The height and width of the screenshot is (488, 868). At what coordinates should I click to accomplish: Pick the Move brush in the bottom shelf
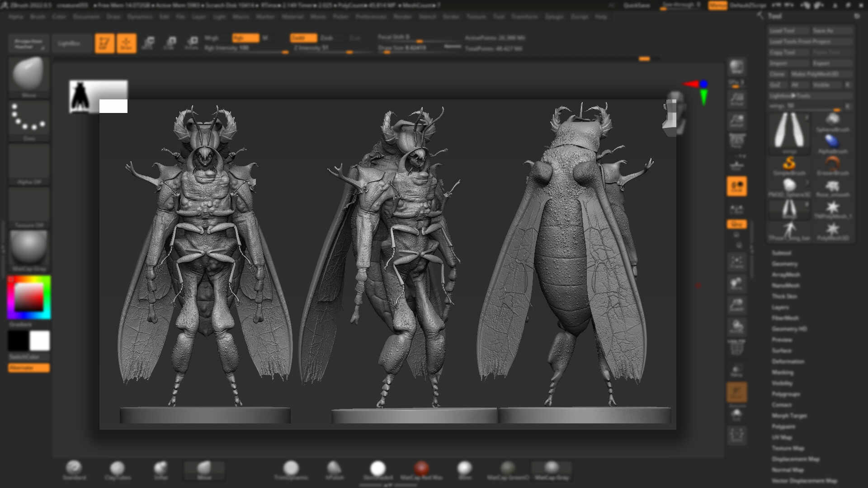pyautogui.click(x=204, y=470)
